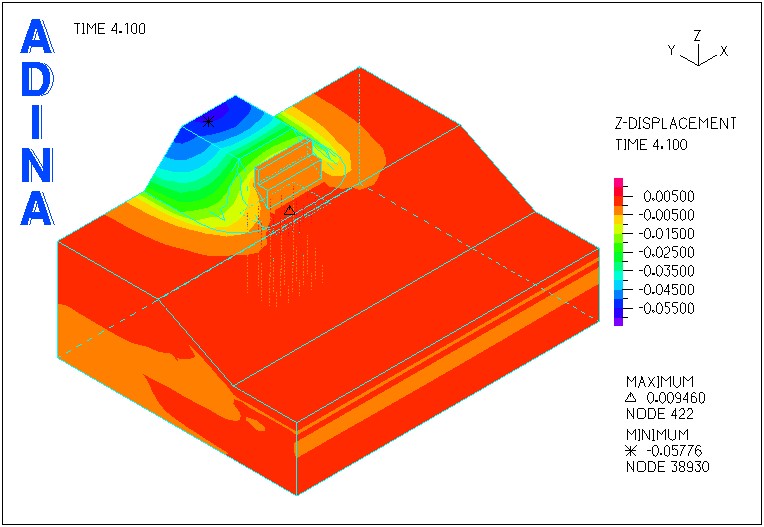The image size is (764, 527).
Task: Click the Z-DISPLACEMENT legend title
Action: (x=675, y=124)
